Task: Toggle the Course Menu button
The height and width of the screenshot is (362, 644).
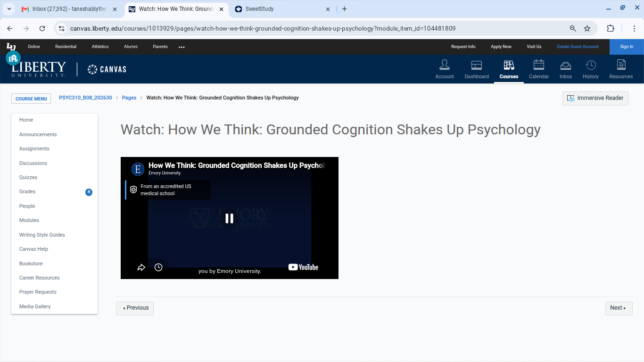Action: (31, 99)
